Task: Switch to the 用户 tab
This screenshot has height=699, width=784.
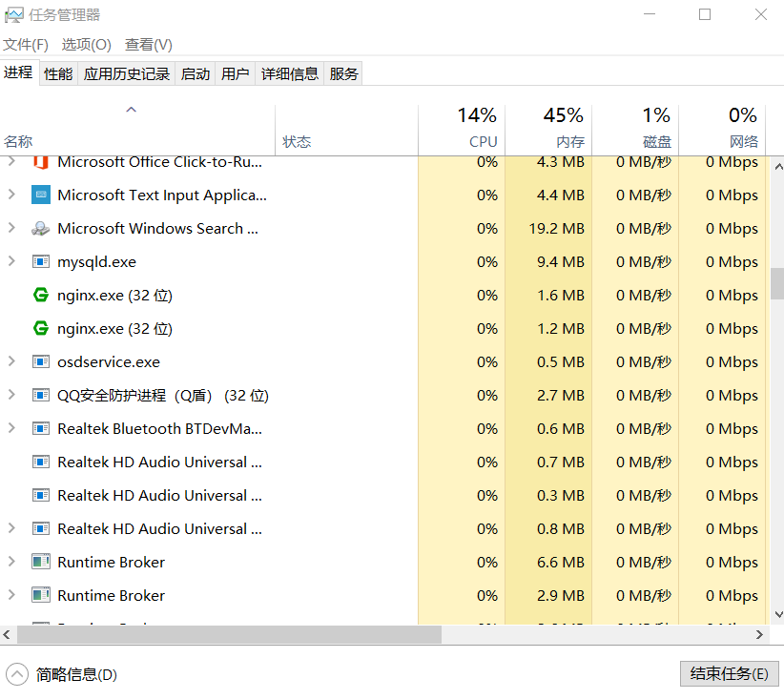Action: (235, 74)
